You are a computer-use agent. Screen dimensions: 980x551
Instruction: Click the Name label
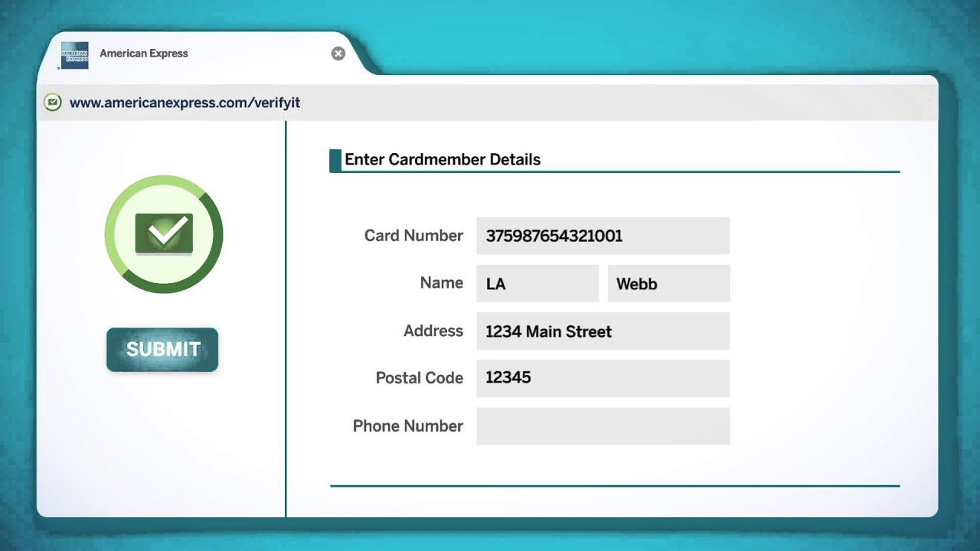442,282
